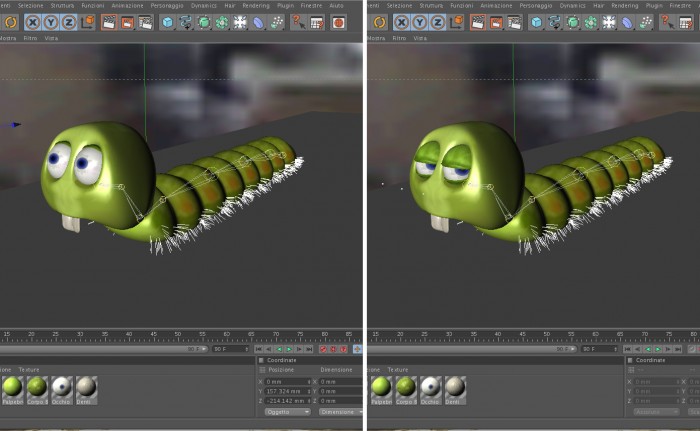Screen dimensions: 700x431
Task: Open Oggetto dropdown in left coordinates panel
Action: (288, 412)
